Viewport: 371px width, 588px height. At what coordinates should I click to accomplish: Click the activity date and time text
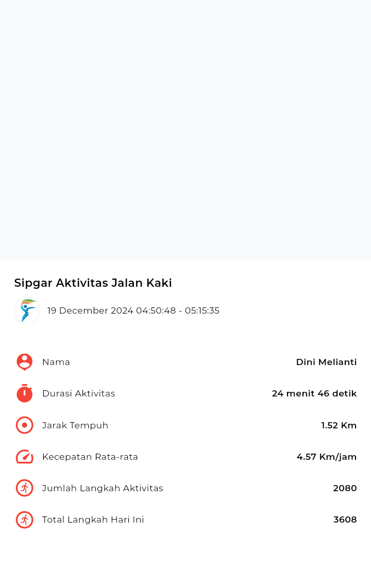[133, 310]
